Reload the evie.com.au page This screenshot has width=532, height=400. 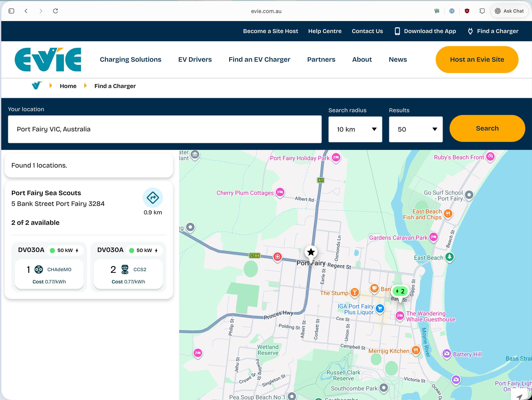click(56, 11)
